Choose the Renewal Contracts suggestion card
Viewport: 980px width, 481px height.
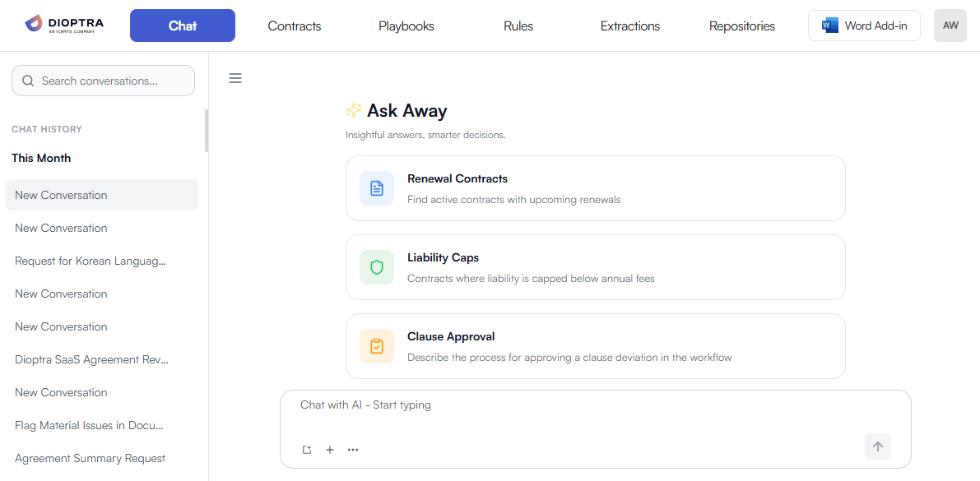pos(595,188)
